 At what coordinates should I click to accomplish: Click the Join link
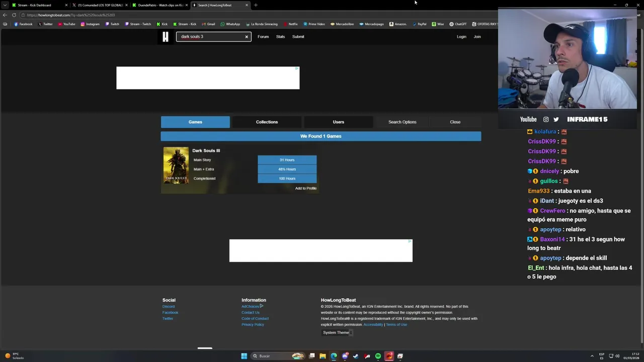pyautogui.click(x=477, y=37)
